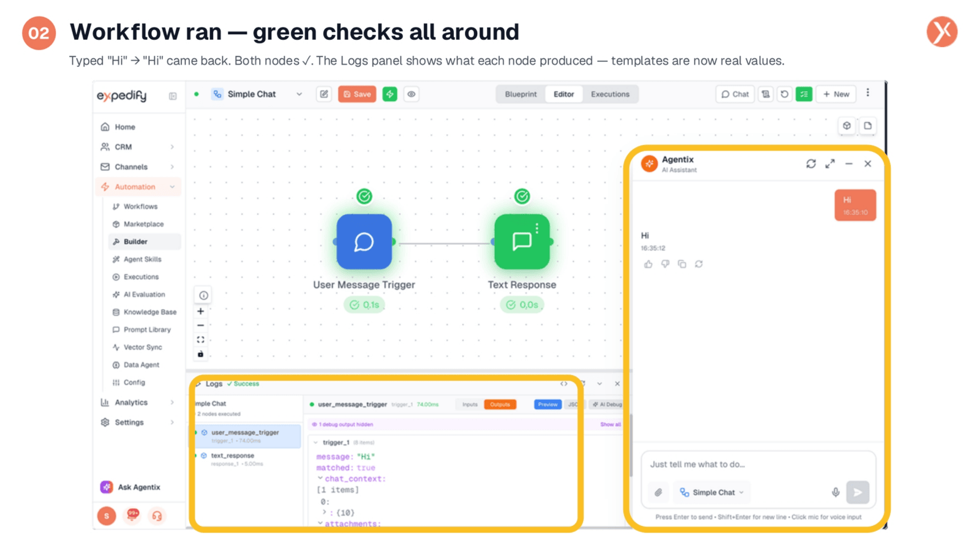Expand the CRM sidebar section
The image size is (980, 551).
click(x=172, y=147)
